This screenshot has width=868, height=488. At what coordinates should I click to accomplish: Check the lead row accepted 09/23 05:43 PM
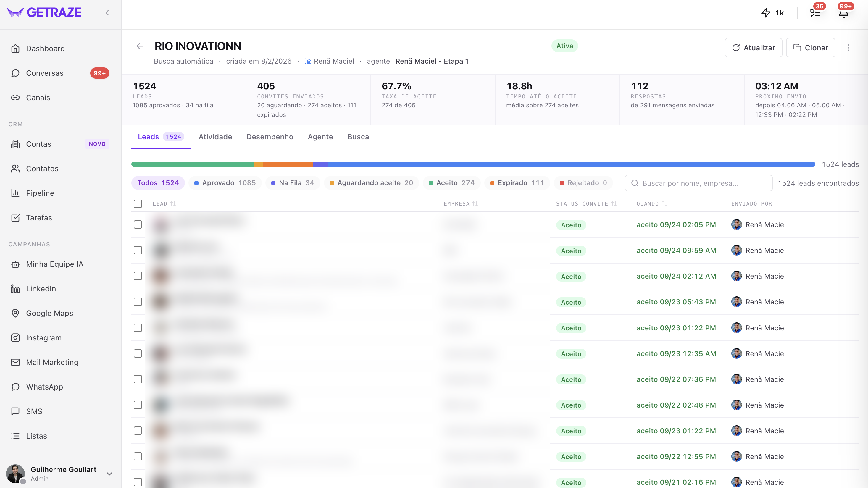point(138,302)
